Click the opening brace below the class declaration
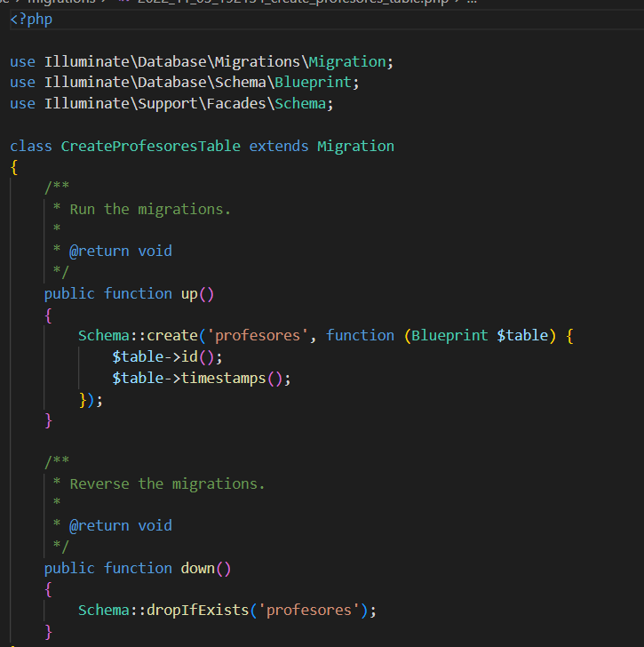644x647 pixels. (14, 167)
